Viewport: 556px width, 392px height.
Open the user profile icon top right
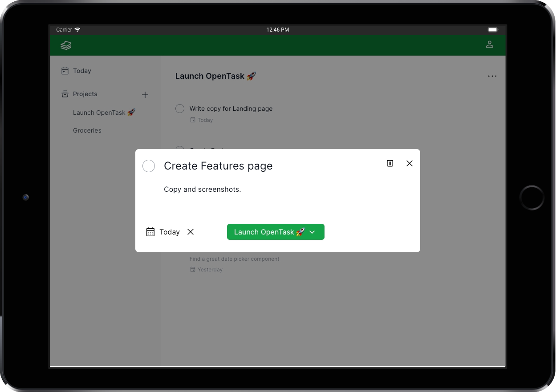490,44
